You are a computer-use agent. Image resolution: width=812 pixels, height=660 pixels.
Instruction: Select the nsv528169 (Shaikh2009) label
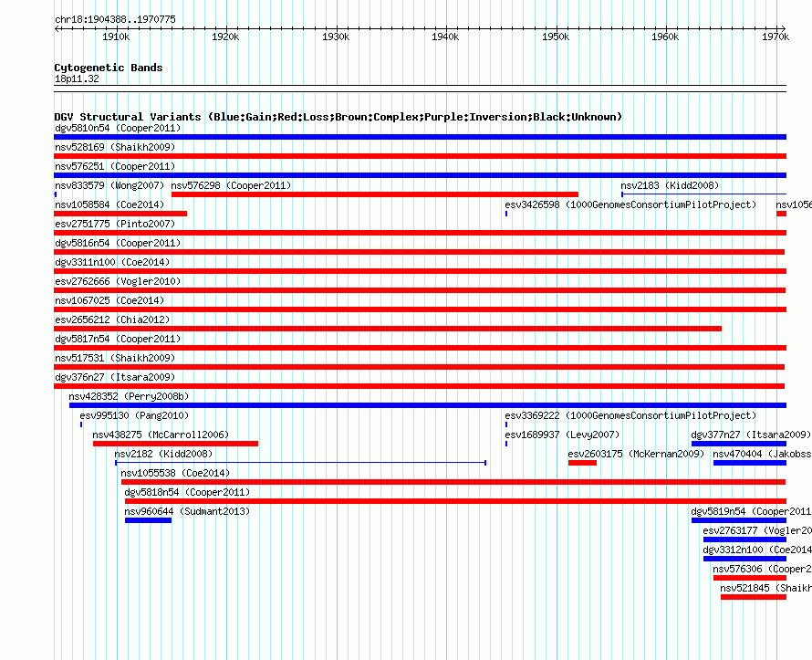click(115, 147)
